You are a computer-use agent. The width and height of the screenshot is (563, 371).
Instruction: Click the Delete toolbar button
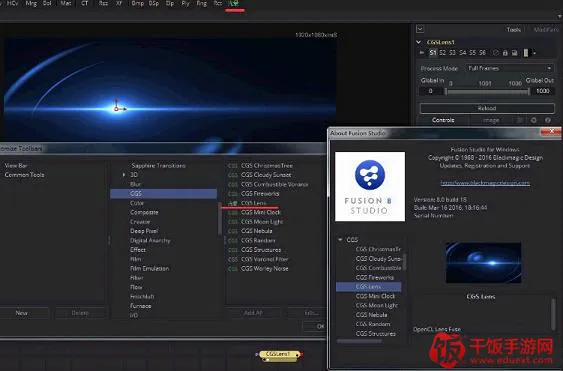[80, 313]
